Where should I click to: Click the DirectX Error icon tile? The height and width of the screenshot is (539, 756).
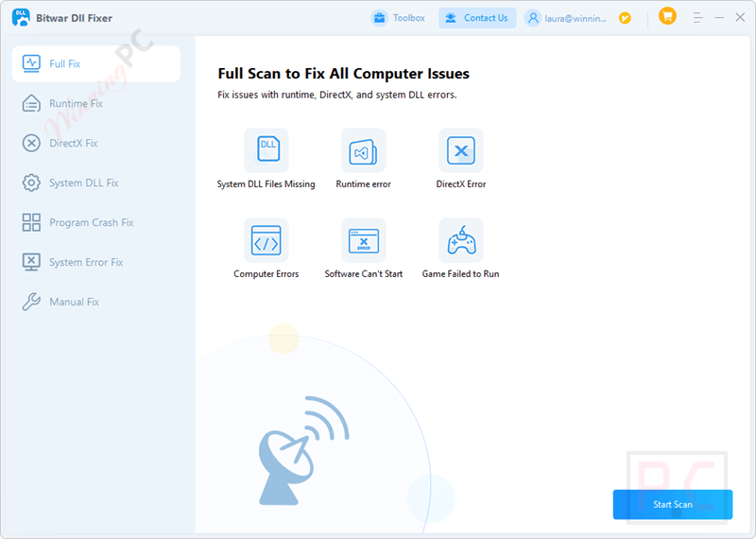point(461,150)
